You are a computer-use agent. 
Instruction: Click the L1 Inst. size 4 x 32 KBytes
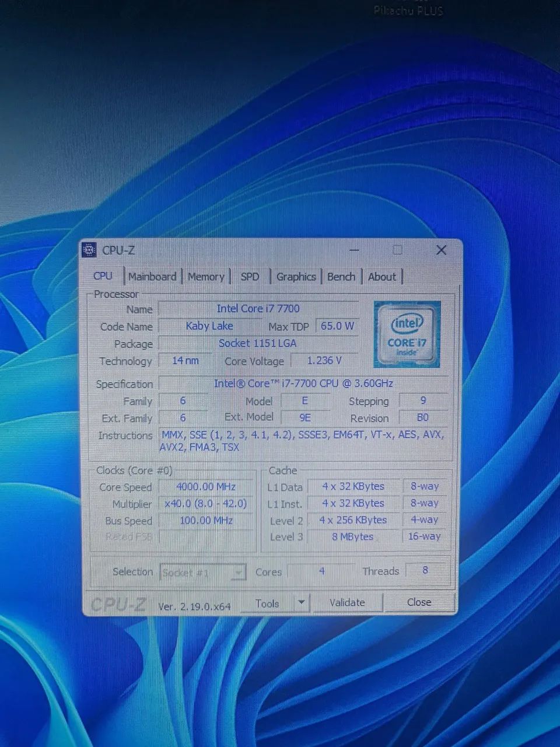click(353, 503)
